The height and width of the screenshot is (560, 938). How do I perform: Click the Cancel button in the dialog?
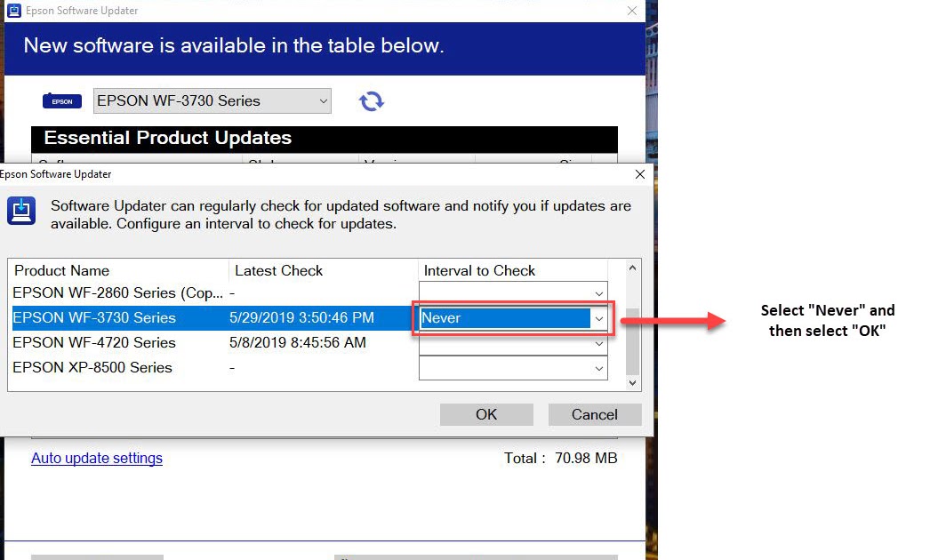pos(595,414)
